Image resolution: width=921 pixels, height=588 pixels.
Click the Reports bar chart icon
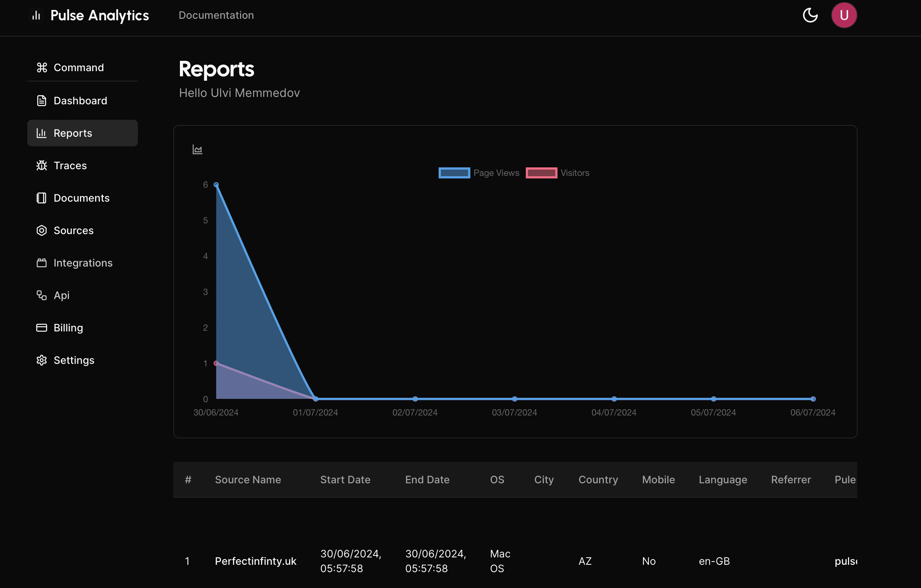point(42,133)
